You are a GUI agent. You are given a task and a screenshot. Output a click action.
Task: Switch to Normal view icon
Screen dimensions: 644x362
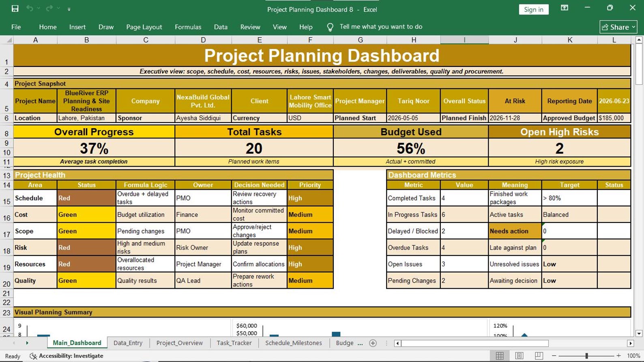(500, 356)
